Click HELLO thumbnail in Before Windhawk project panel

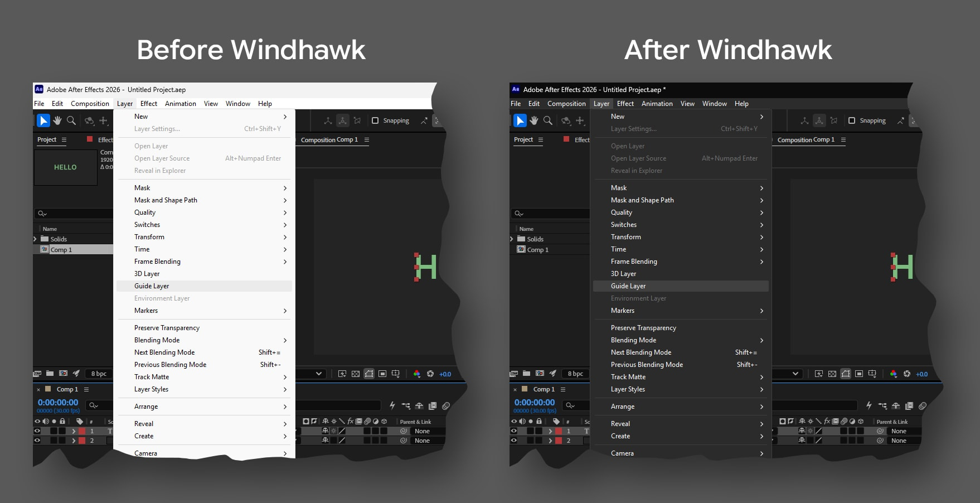click(x=66, y=167)
